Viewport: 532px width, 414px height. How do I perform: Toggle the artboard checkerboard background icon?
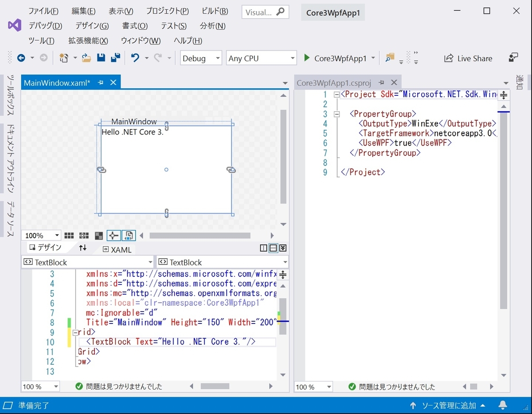tap(99, 236)
